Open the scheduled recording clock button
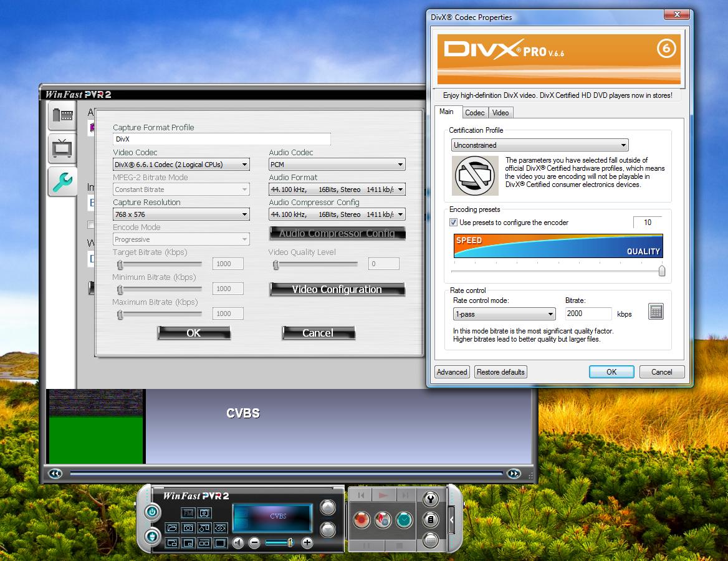The image size is (728, 561). (405, 520)
